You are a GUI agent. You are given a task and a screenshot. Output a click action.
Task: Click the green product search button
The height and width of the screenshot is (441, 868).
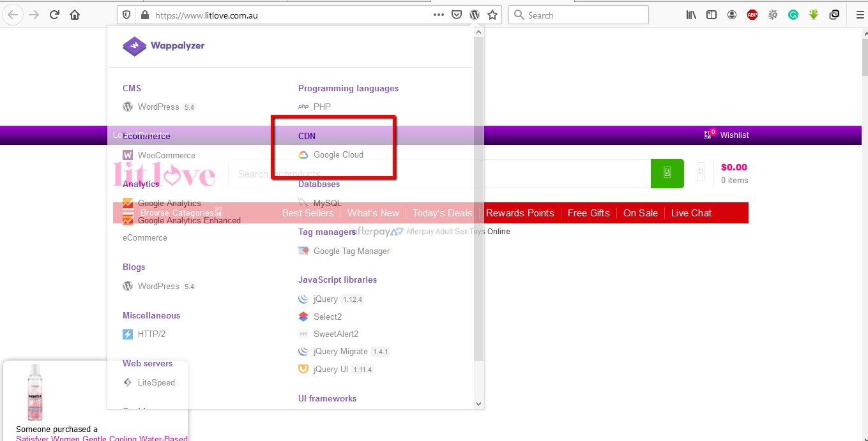tap(667, 174)
